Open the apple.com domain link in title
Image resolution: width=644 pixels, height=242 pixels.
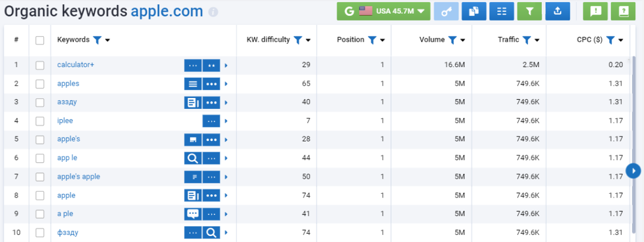167,11
